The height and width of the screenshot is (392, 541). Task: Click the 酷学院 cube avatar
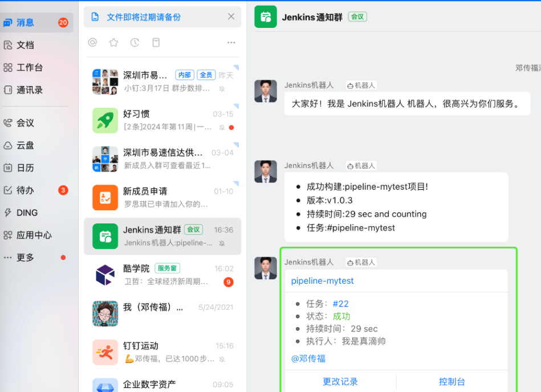105,275
